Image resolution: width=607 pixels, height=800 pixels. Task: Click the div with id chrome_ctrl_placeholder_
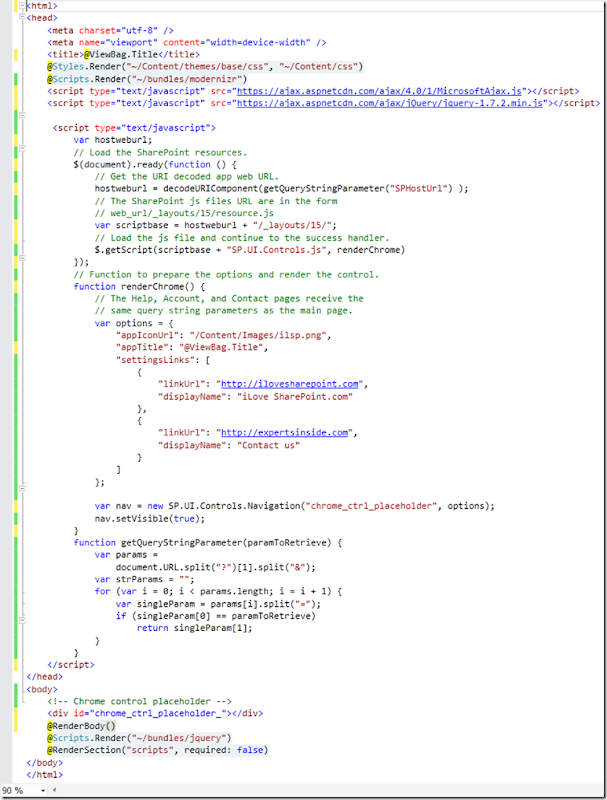[155, 714]
